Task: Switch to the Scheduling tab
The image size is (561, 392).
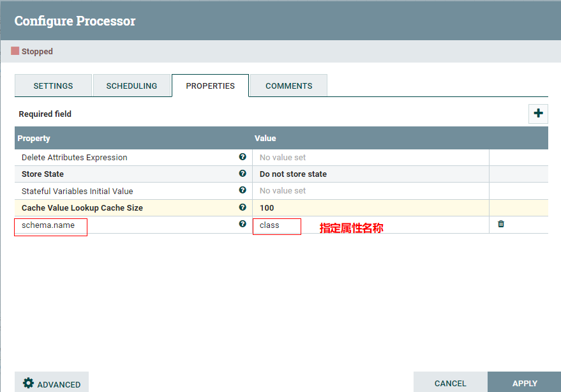Action: coord(131,85)
